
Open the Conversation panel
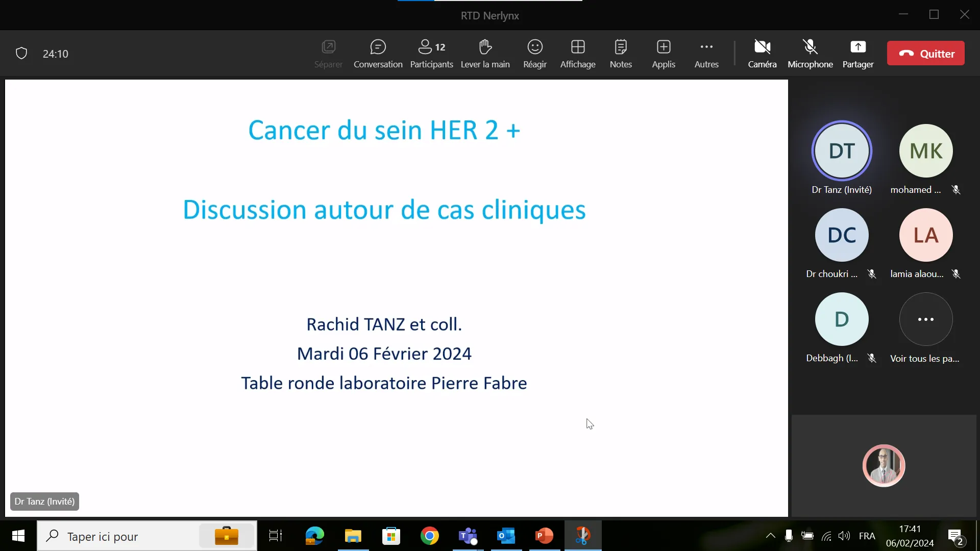click(x=378, y=53)
